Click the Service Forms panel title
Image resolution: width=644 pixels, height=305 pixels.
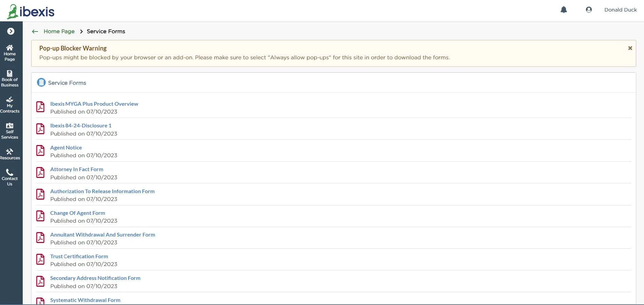point(67,83)
